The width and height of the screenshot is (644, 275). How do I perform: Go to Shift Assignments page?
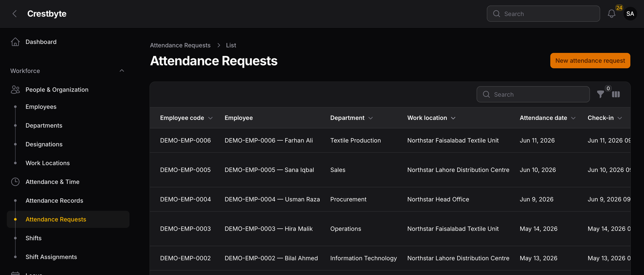51,257
